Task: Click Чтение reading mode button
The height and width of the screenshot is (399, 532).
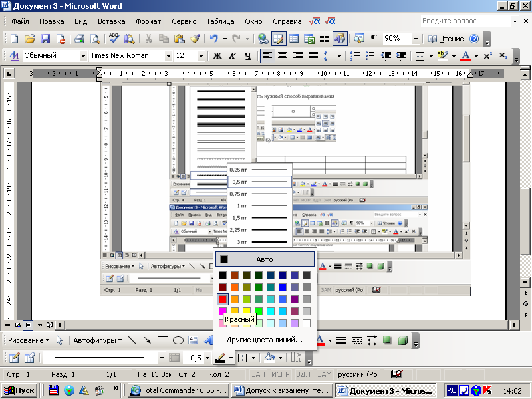Action: 446,39
